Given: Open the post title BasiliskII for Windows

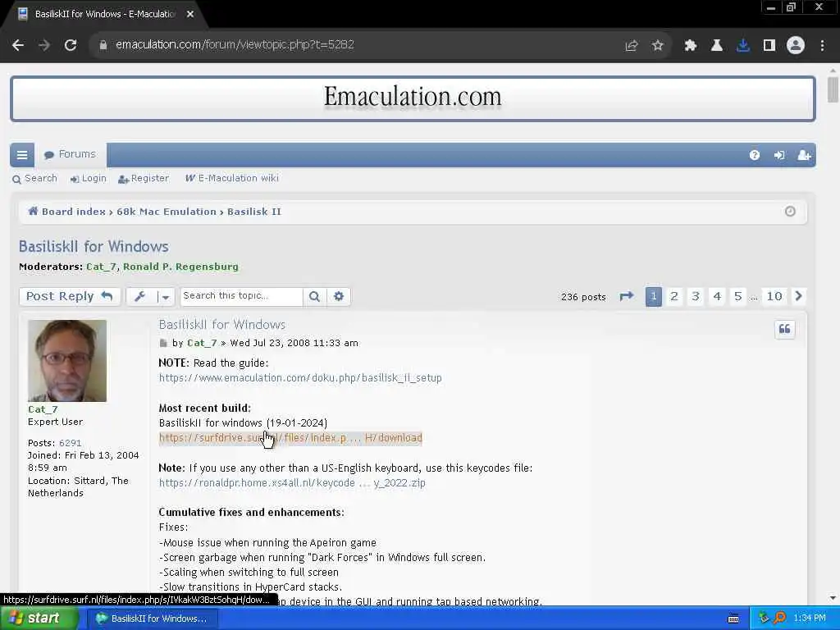Looking at the screenshot, I should pos(221,325).
